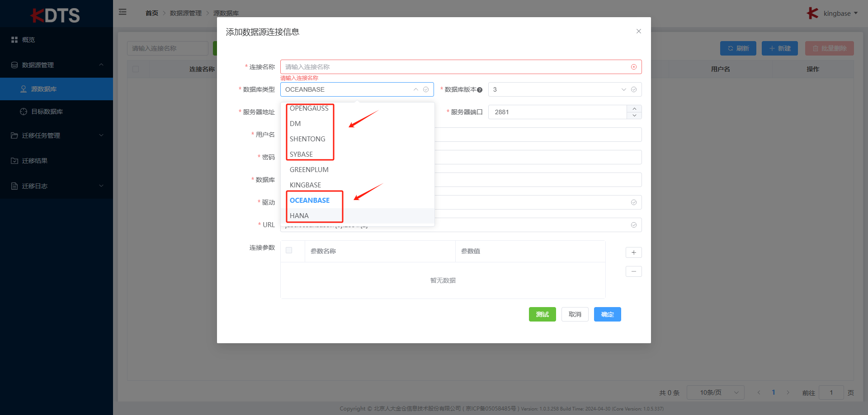Click the KDTS logo
The height and width of the screenshot is (415, 868).
56,15
